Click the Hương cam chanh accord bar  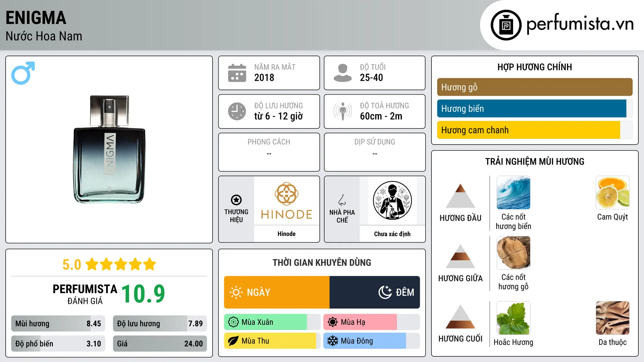[535, 130]
